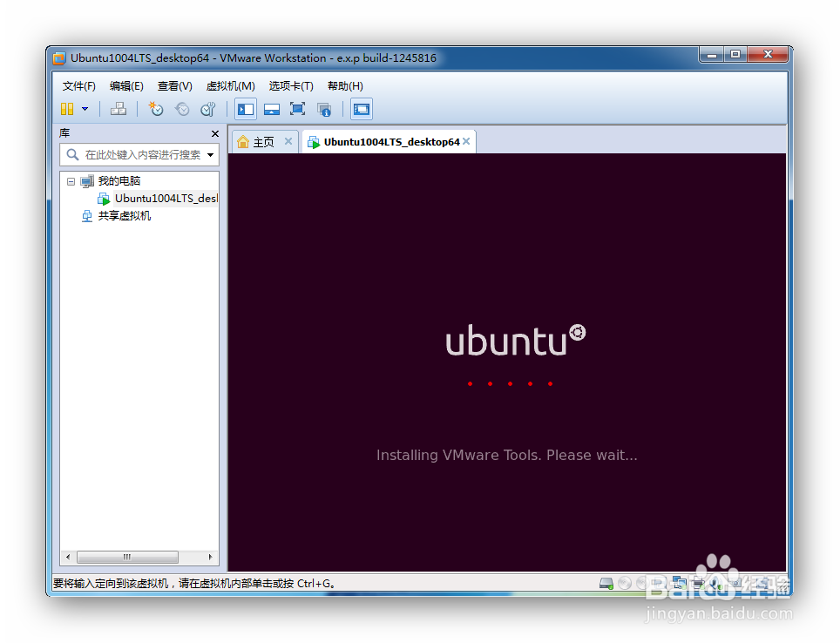Open the 选项卡(T) menu
The height and width of the screenshot is (643, 840).
tap(291, 85)
